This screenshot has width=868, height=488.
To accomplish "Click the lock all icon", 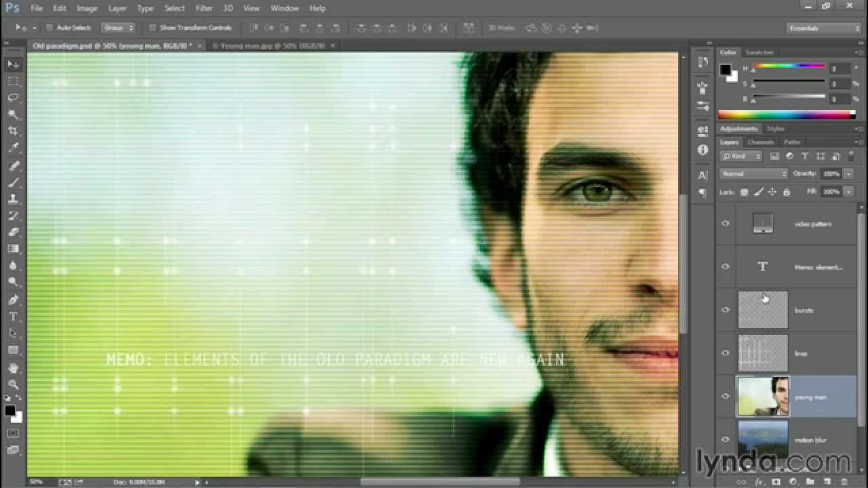I will (x=786, y=192).
